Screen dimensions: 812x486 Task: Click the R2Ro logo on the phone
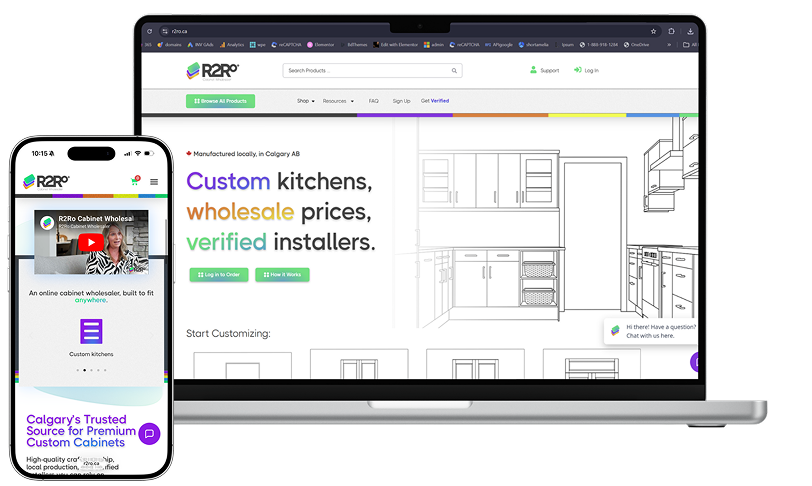[x=46, y=181]
